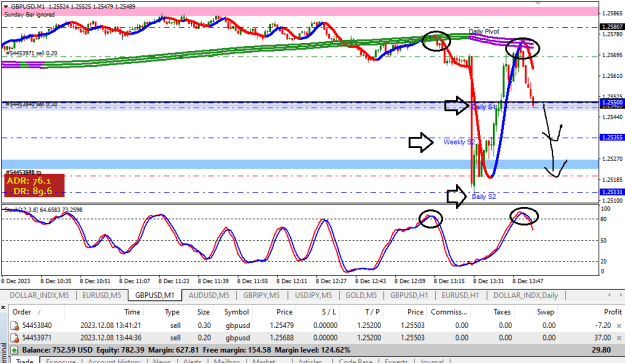
Task: Select order number 54453840
Action: pyautogui.click(x=37, y=326)
